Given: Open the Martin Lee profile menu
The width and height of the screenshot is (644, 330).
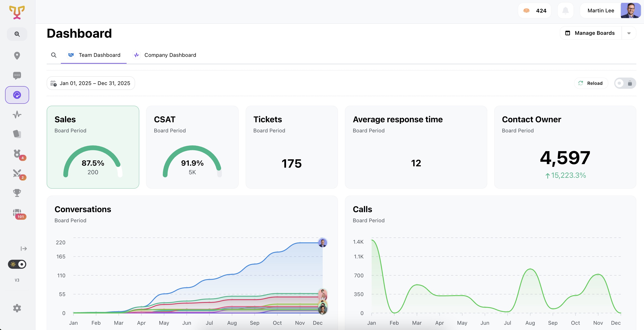Looking at the screenshot, I should pyautogui.click(x=600, y=11).
